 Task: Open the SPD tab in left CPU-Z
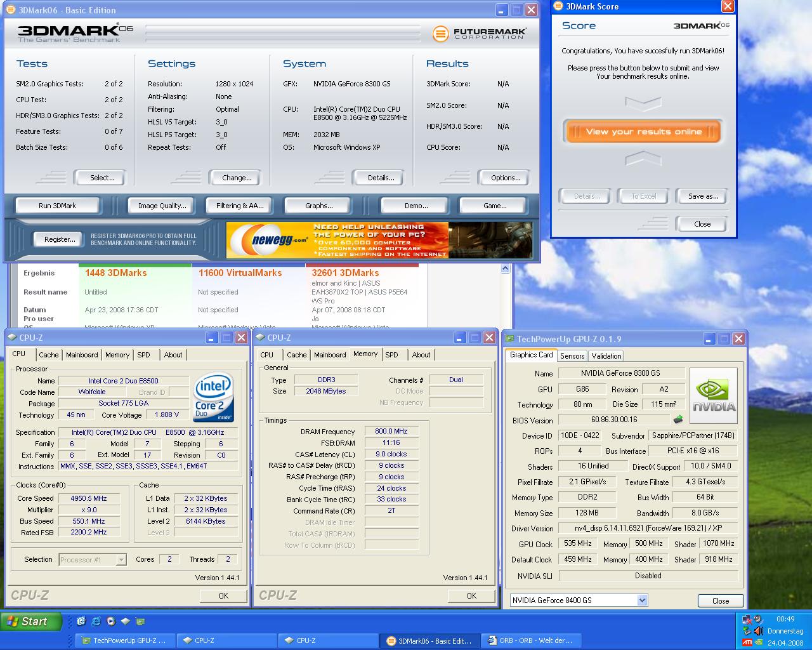tap(144, 355)
